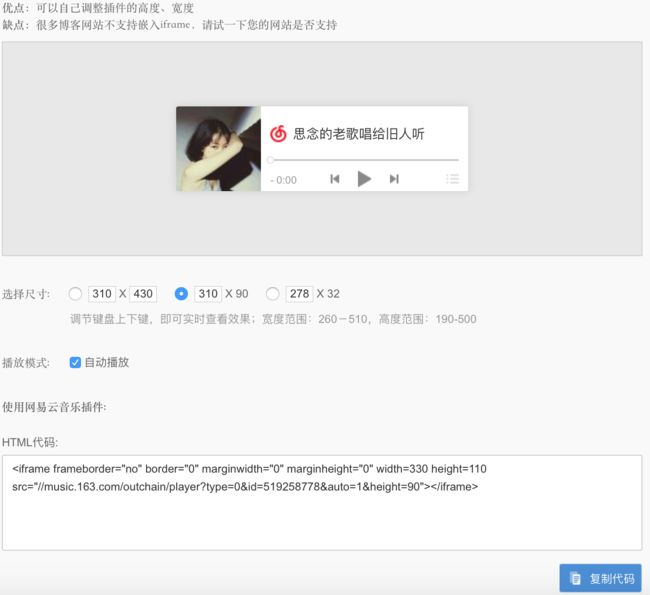Screen dimensions: 650x595
Task: Click the X 32 height text
Action: pos(328,294)
